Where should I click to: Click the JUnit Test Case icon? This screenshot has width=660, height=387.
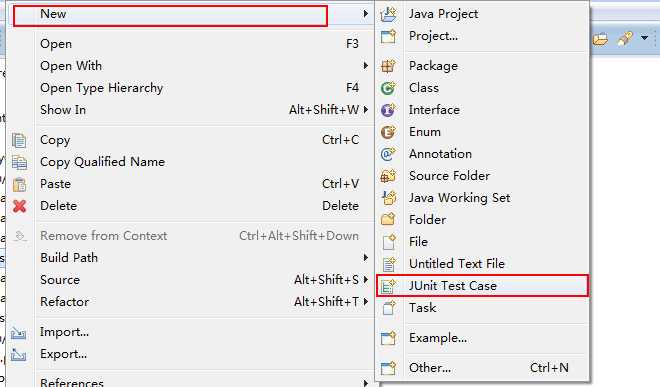click(388, 286)
